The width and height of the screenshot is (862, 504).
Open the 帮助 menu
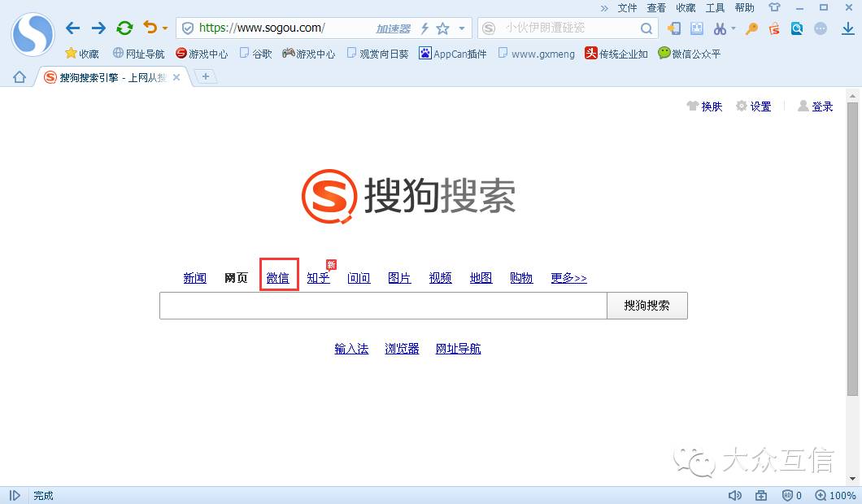pos(744,7)
